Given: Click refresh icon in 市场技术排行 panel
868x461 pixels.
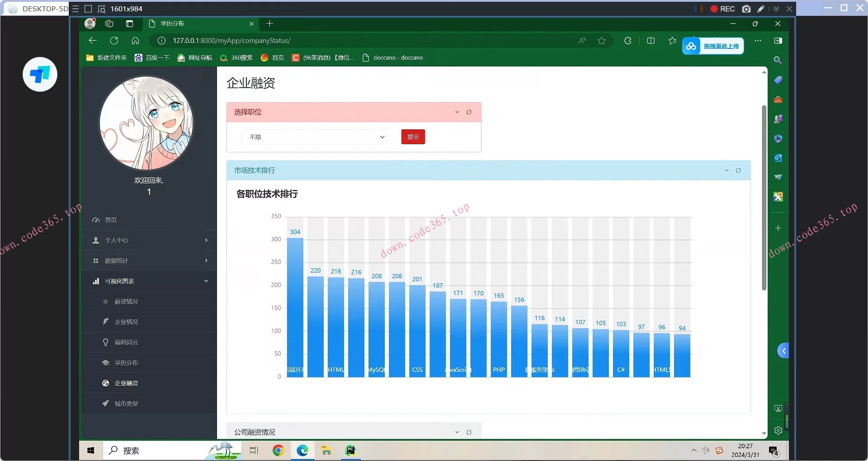Looking at the screenshot, I should click(x=738, y=170).
